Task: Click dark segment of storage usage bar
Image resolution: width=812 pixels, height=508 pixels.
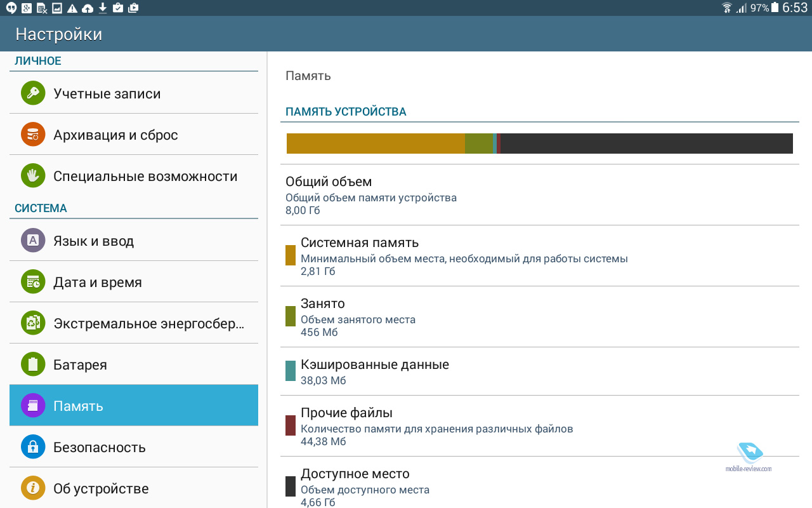Action: coord(646,144)
